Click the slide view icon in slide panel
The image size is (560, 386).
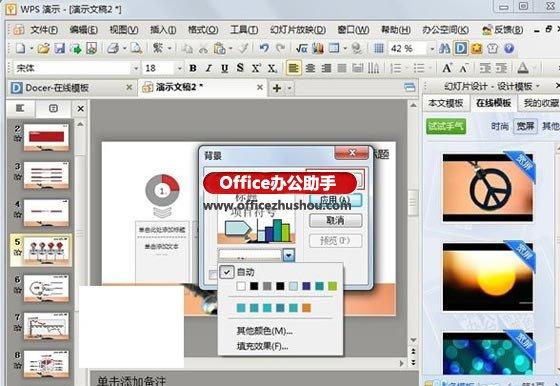pos(53,108)
